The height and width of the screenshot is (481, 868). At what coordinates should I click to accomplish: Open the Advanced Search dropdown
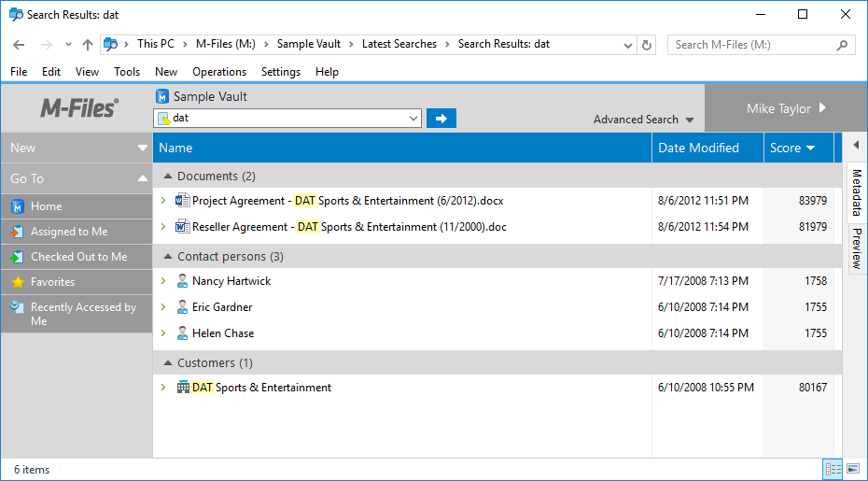(643, 120)
